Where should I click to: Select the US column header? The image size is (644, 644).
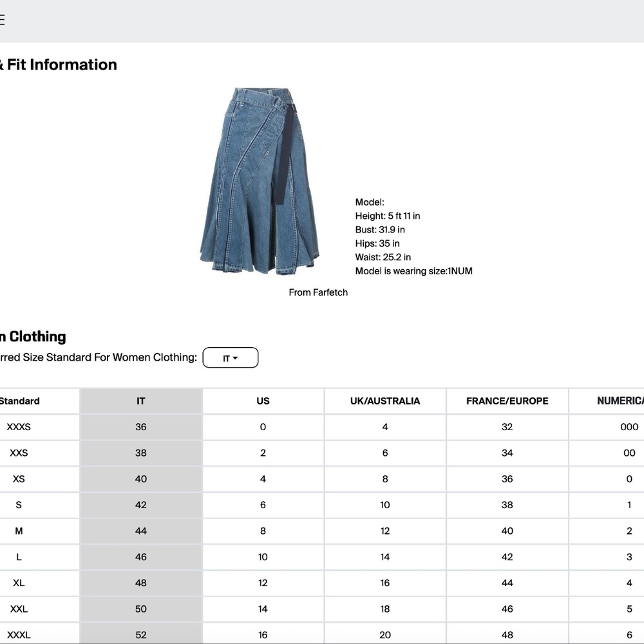click(x=263, y=401)
